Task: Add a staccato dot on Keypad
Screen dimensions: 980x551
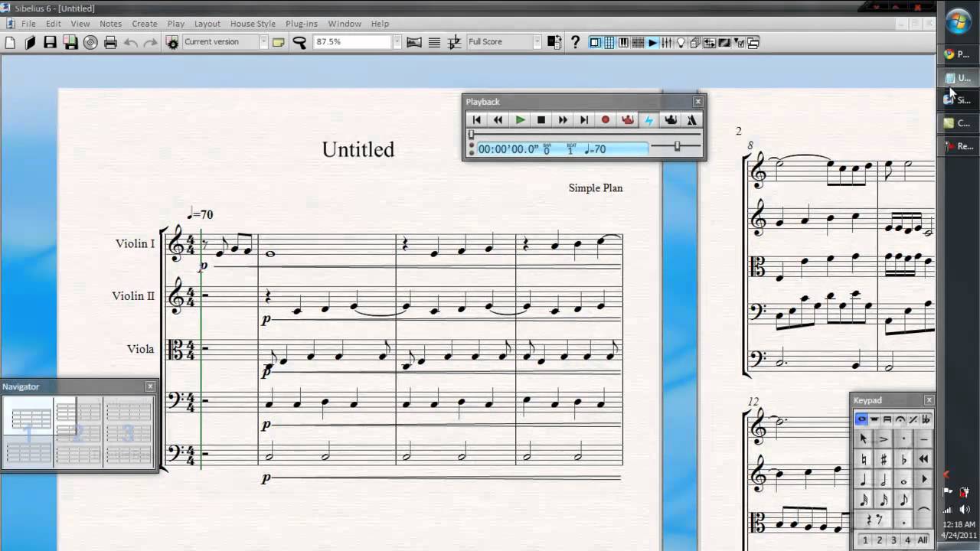Action: [903, 439]
